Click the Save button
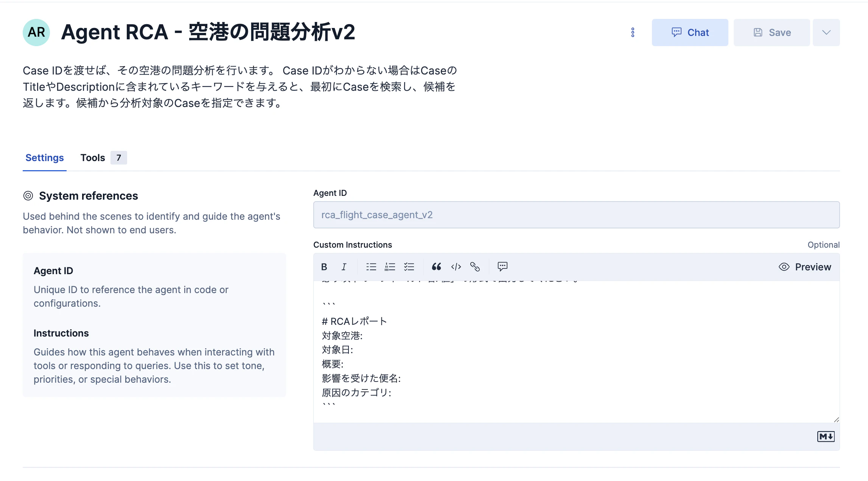This screenshot has height=481, width=868. 772,33
